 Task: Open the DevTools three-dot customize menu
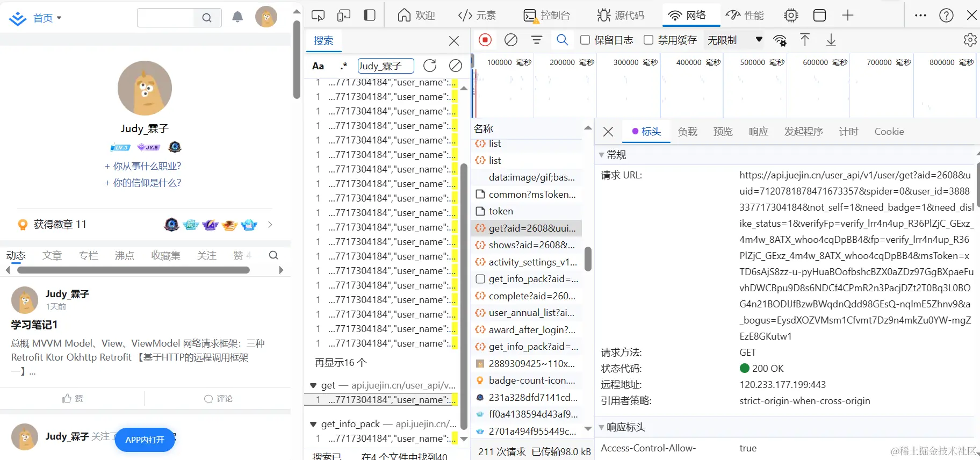point(920,15)
